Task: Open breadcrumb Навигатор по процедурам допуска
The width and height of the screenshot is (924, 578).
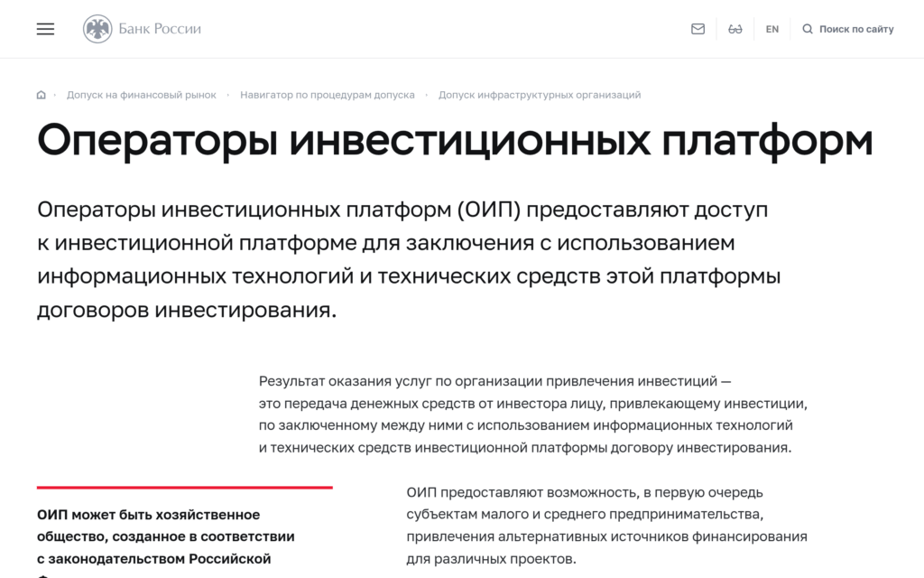Action: tap(327, 95)
